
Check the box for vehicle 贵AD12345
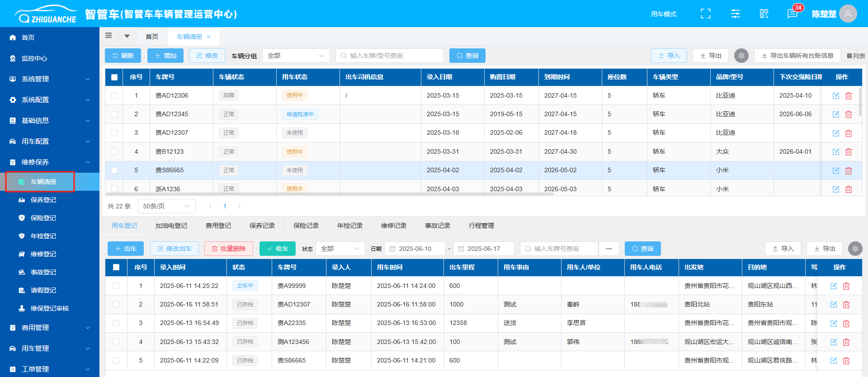(114, 114)
